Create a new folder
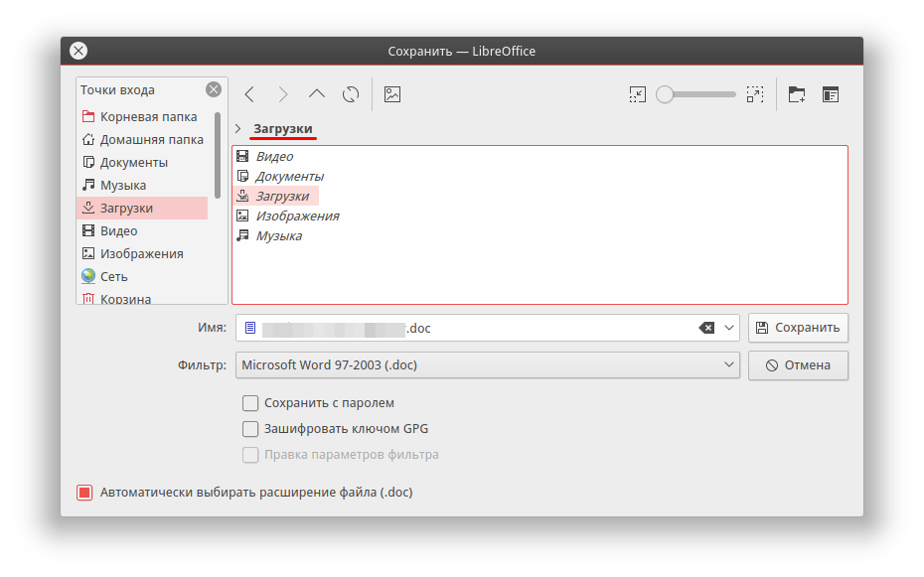The height and width of the screenshot is (577, 924). click(797, 94)
